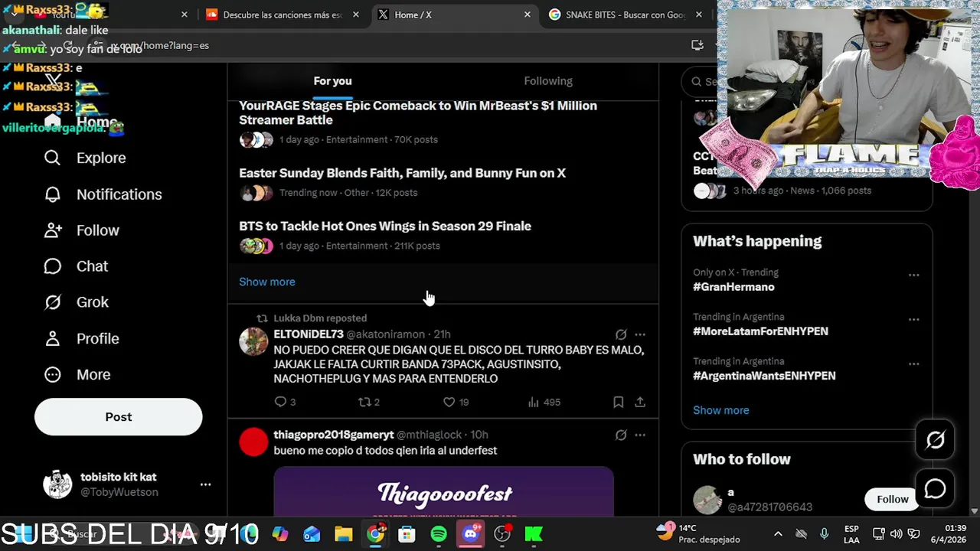Open Chat from the sidebar
The image size is (980, 551).
point(76,266)
